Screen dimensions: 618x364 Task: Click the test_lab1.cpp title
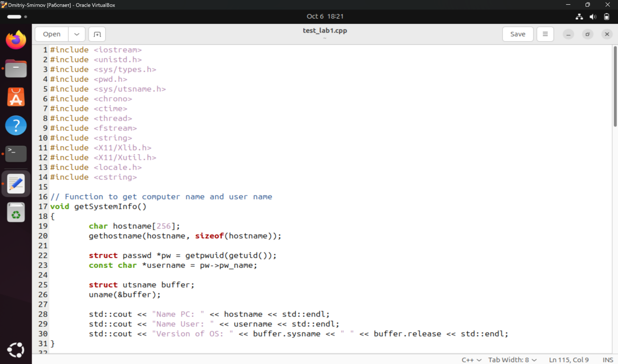[325, 31]
